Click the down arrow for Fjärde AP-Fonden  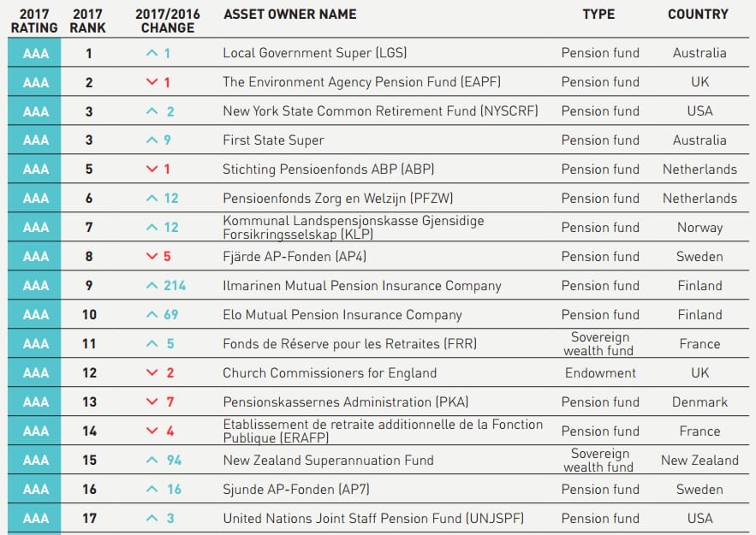click(x=152, y=257)
